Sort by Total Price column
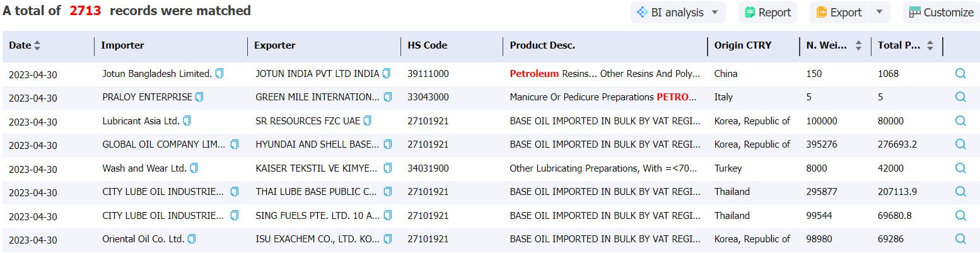The image size is (980, 253). click(930, 45)
